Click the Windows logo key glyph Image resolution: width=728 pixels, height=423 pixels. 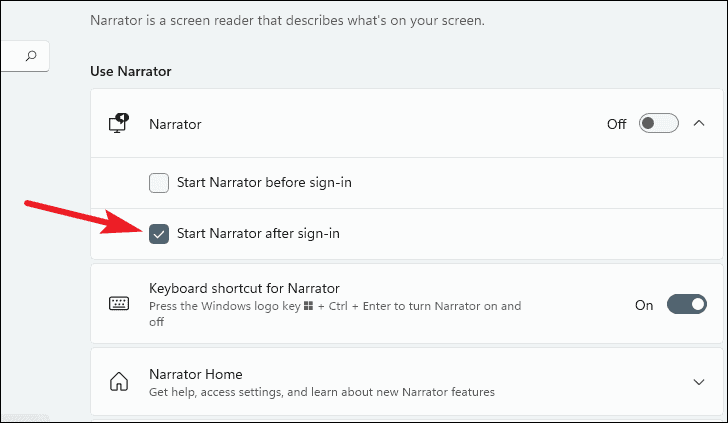pos(308,306)
